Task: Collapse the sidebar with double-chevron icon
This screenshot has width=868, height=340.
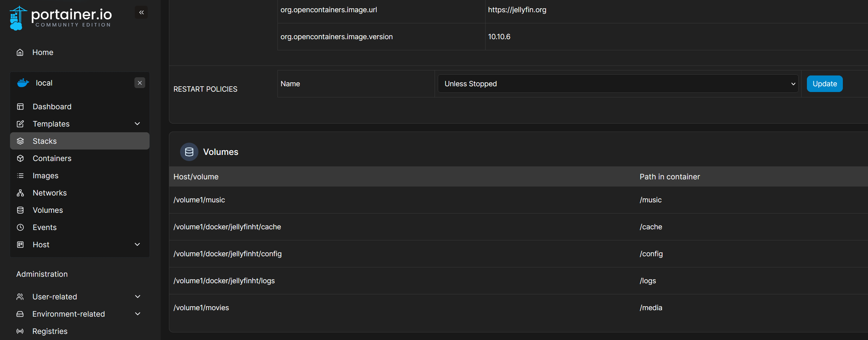Action: (x=141, y=13)
